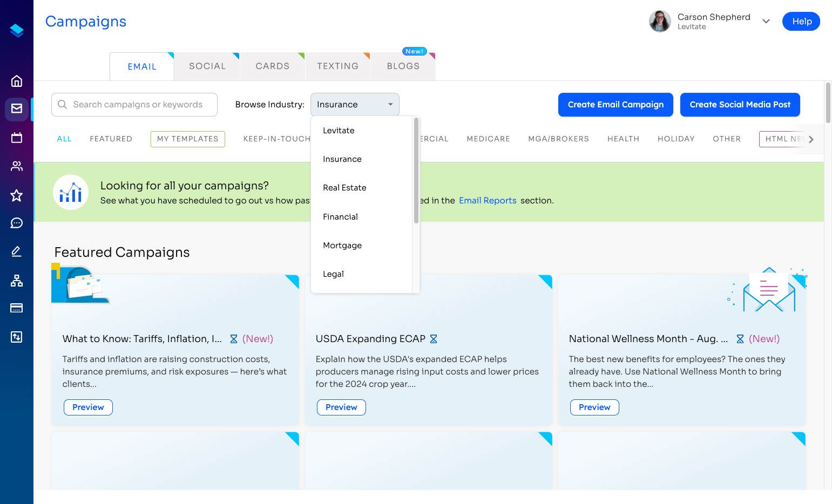
Task: Open the Home icon in sidebar
Action: 17,81
